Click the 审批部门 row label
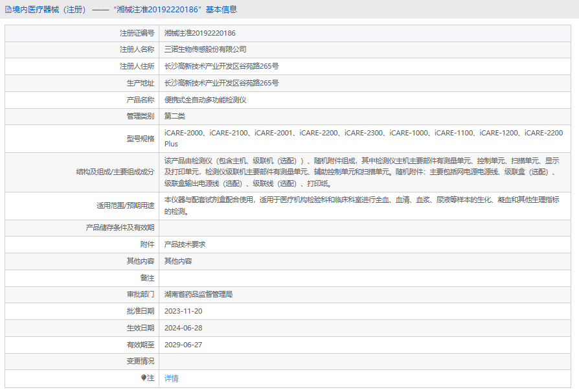 141,294
